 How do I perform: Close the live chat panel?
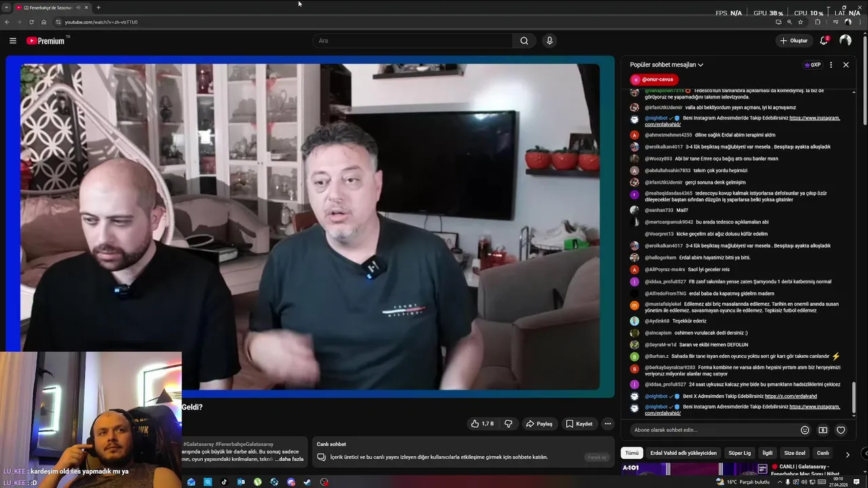click(846, 65)
